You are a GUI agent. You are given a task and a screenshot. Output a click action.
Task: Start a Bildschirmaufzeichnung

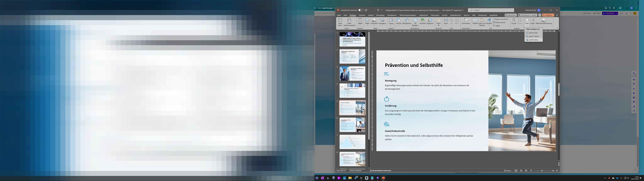(544, 21)
